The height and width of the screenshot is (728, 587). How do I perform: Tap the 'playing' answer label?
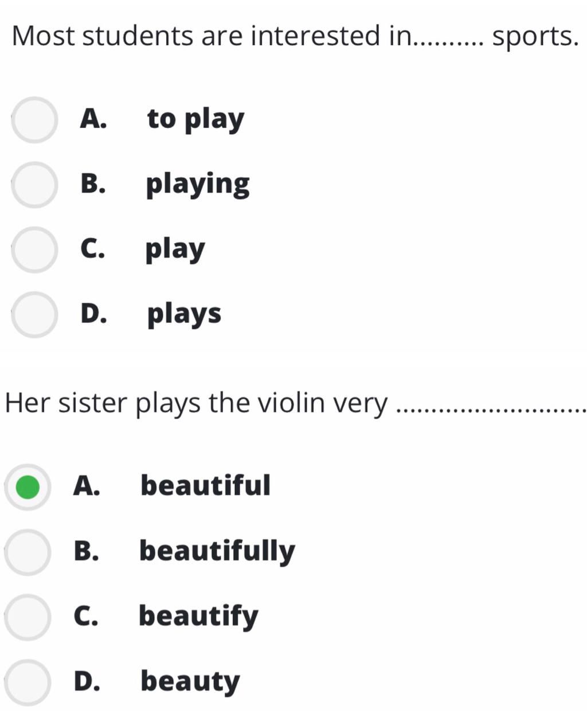tap(198, 184)
